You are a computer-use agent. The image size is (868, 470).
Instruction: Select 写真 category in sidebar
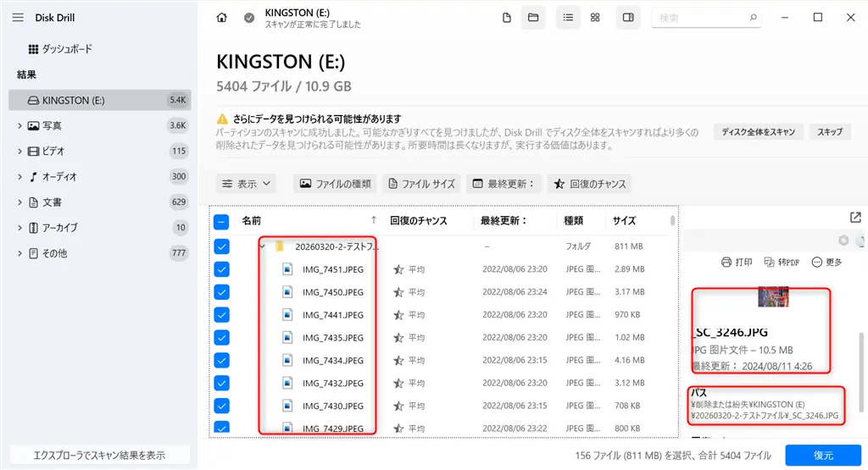point(100,125)
